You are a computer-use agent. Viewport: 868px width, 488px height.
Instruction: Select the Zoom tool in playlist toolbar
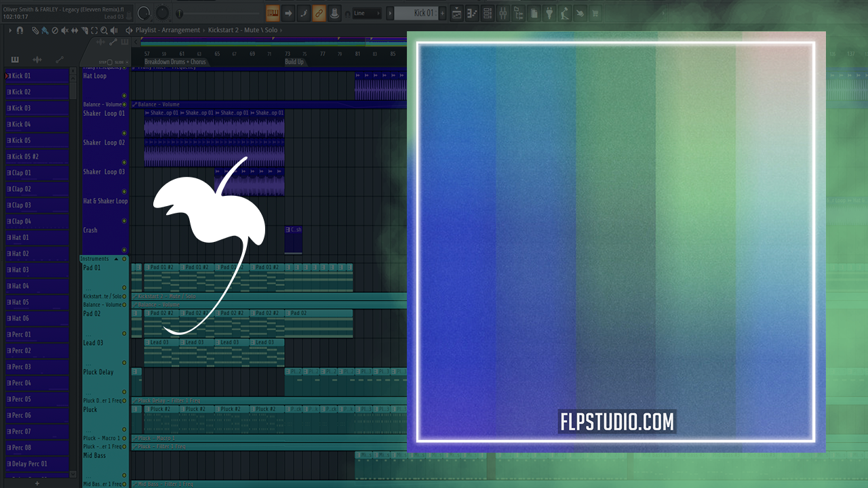(x=104, y=30)
